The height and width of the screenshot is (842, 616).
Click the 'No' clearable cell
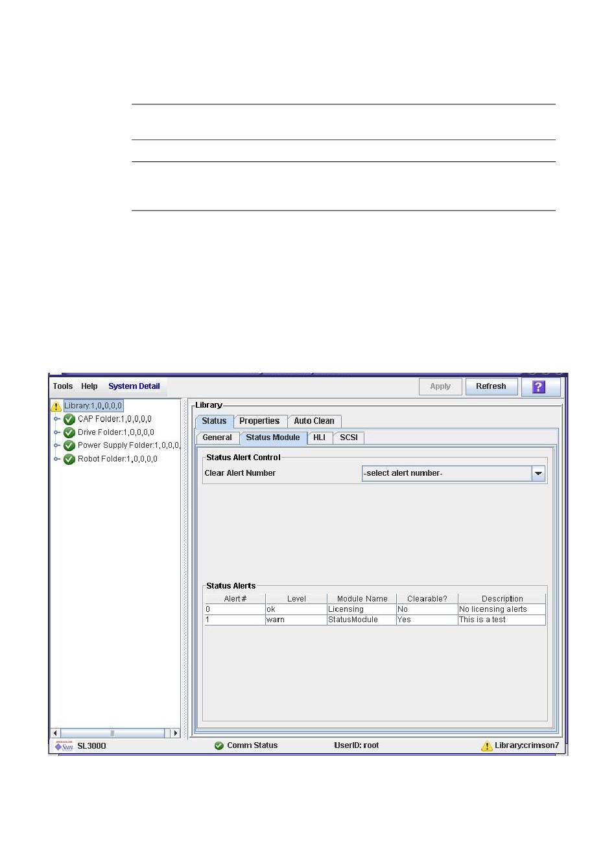tap(427, 609)
